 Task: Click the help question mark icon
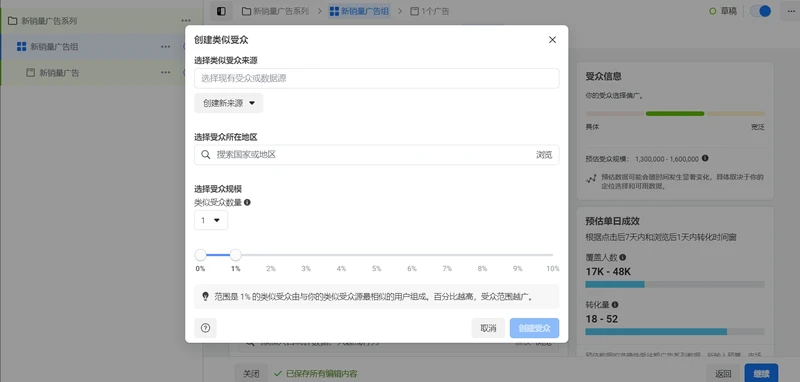pos(206,328)
